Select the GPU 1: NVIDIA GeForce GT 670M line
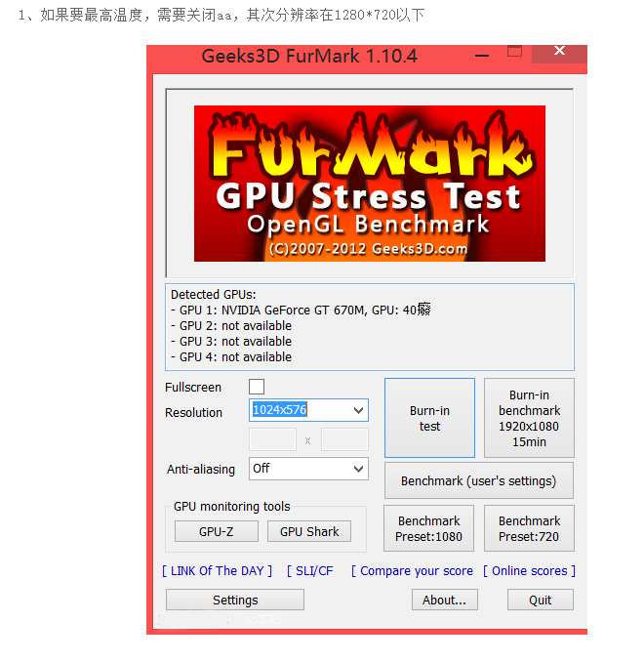The height and width of the screenshot is (663, 644). pos(301,310)
